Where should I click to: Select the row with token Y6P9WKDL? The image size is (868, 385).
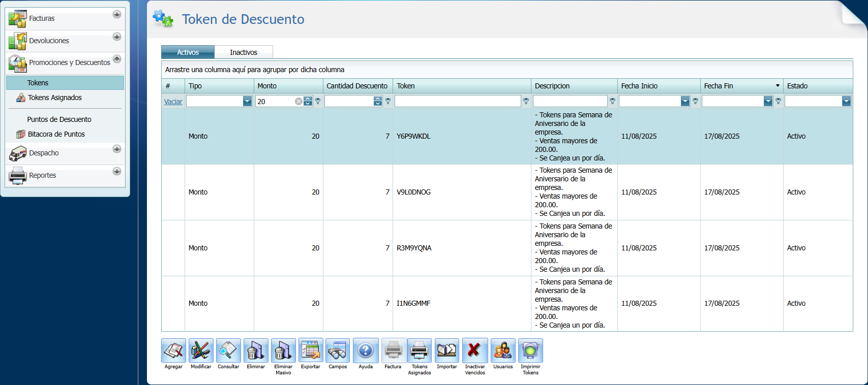click(507, 136)
